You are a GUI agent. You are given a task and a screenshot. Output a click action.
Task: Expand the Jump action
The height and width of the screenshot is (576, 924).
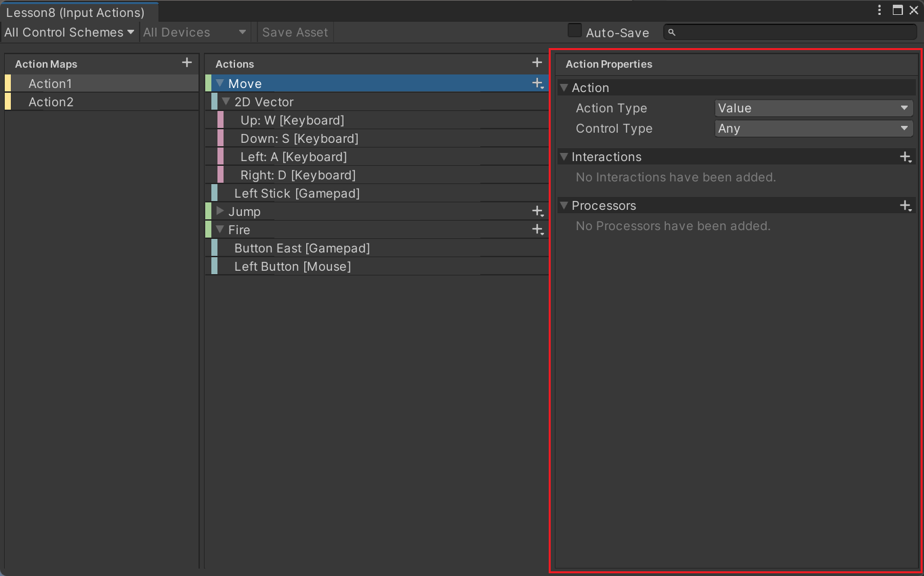(220, 211)
